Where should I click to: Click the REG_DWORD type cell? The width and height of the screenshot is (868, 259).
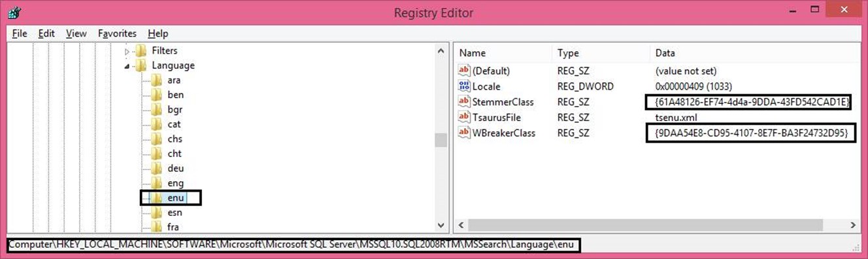tap(586, 86)
